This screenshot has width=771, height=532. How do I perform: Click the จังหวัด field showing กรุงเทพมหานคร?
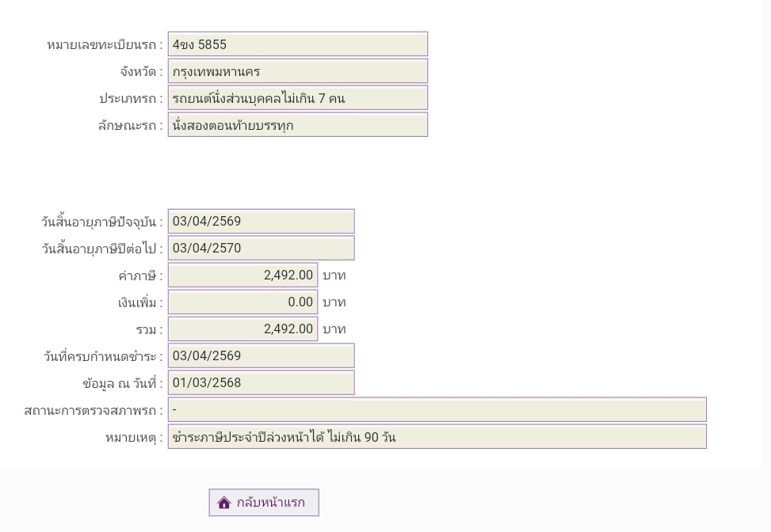(x=298, y=71)
